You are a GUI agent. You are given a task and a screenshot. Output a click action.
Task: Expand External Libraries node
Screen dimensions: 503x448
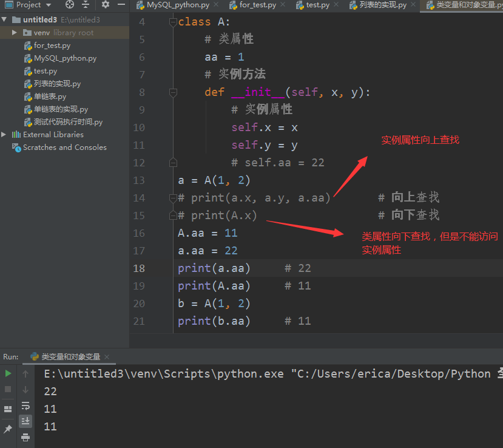[4, 135]
